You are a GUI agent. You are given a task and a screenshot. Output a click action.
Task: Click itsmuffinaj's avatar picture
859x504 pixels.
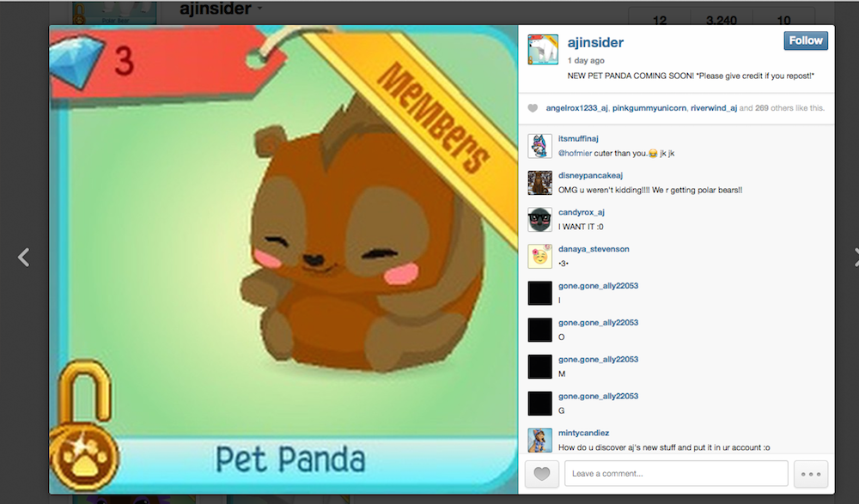click(x=539, y=146)
